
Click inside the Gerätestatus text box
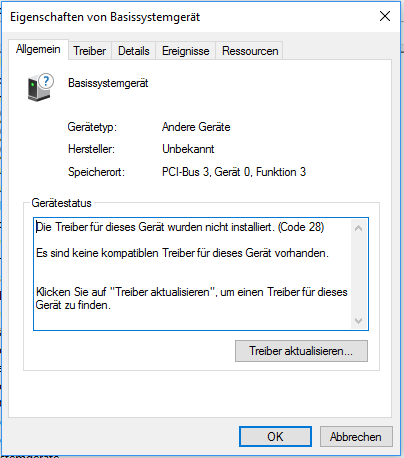201,274
